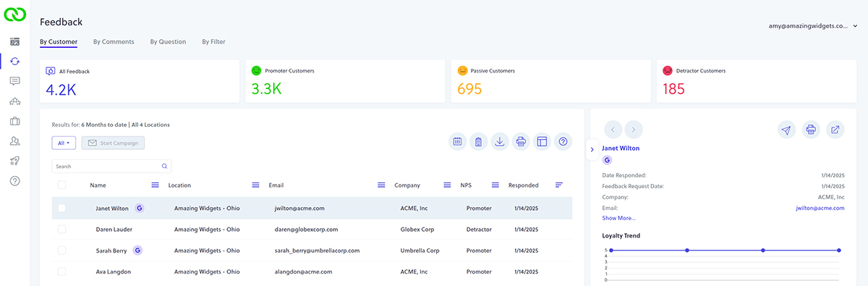Viewport: 868px width, 286px height.
Task: Click Google badge next to Sarah Berry
Action: click(x=137, y=251)
